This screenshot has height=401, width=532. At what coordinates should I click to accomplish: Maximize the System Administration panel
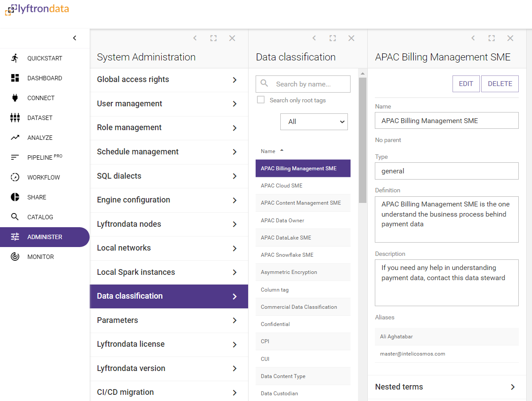coord(214,38)
